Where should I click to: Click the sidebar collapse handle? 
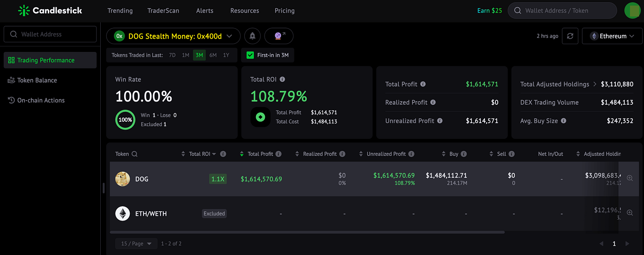(x=103, y=188)
